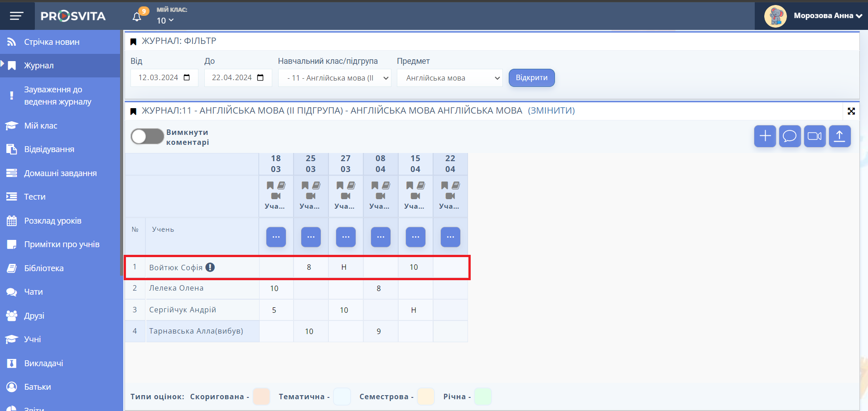The width and height of the screenshot is (868, 411).
Task: Open the comment speech bubble button
Action: (790, 136)
